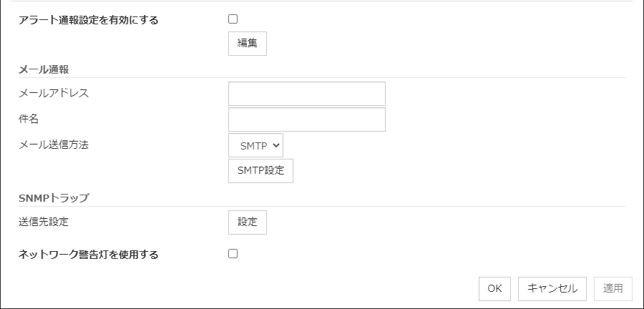
Task: Click the メールアドレス field label
Action: (x=54, y=93)
